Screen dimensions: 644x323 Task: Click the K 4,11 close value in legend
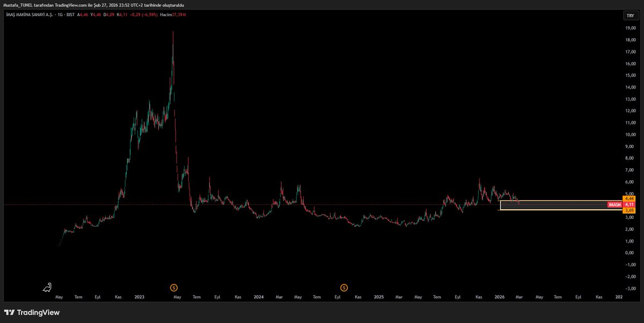tap(122, 15)
